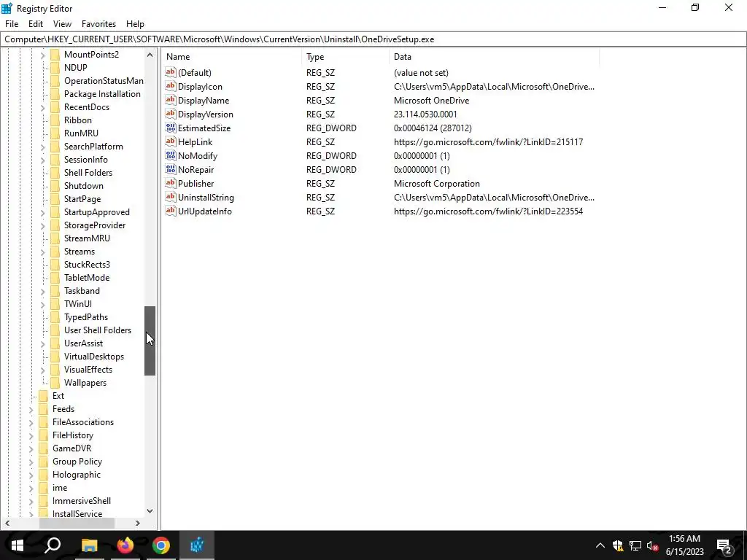Sort values by Data column header
This screenshot has height=560, width=747.
494,57
